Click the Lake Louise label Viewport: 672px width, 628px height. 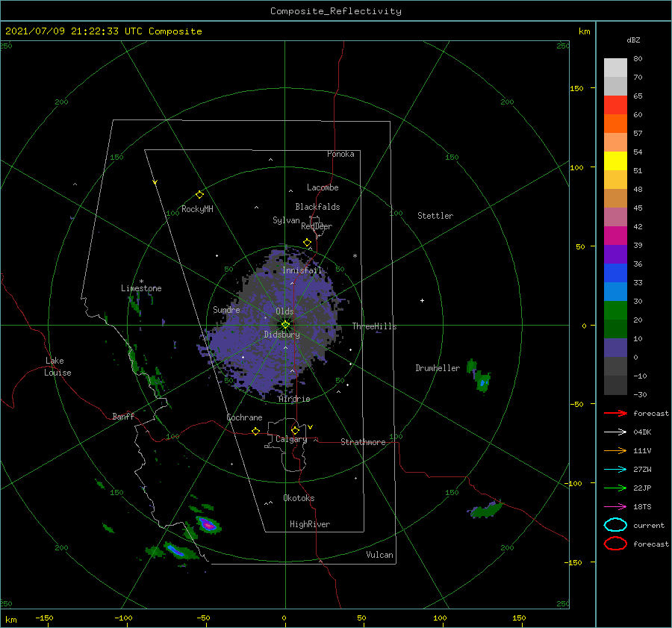coord(57,367)
